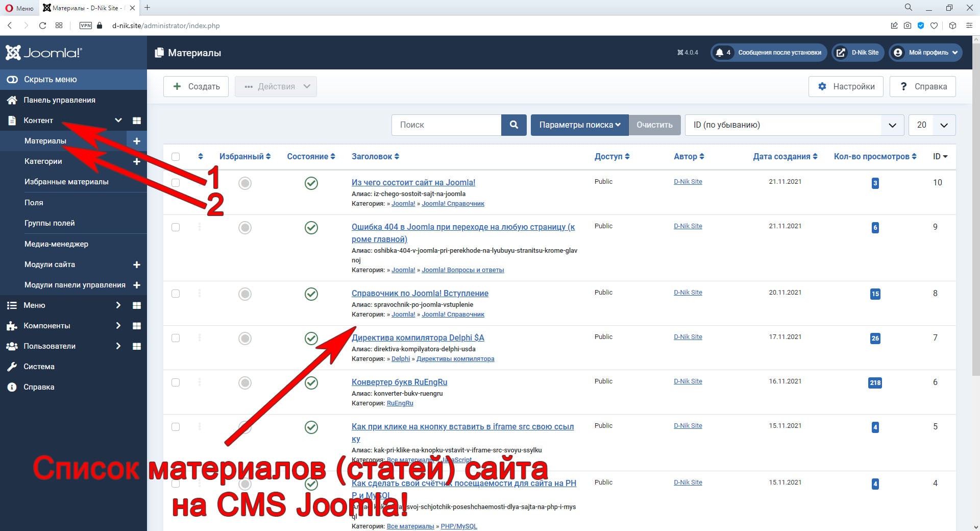Viewport: 980px width, 531px height.
Task: Open the Действия dropdown
Action: [276, 86]
